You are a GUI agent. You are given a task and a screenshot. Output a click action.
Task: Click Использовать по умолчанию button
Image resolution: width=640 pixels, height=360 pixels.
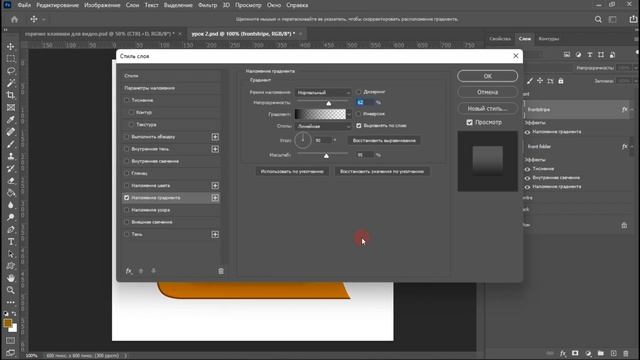click(292, 171)
